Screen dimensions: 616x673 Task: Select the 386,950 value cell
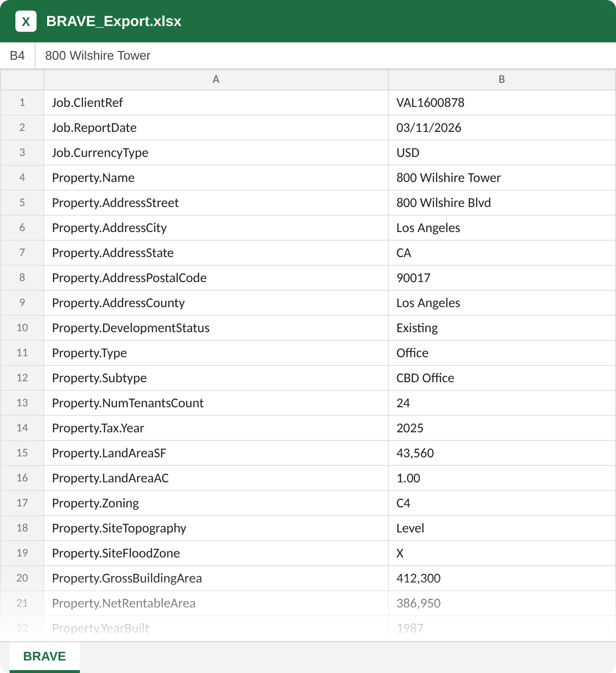tap(502, 603)
